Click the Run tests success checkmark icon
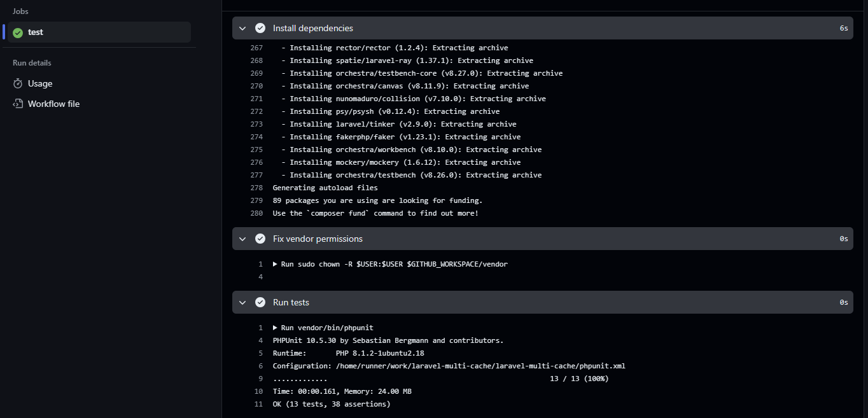Viewport: 868px width, 418px height. click(x=260, y=302)
